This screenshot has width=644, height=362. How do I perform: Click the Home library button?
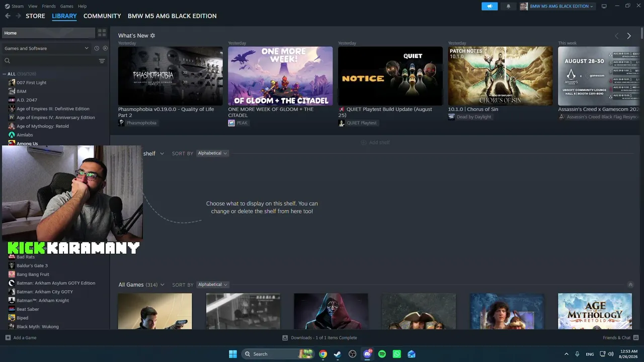click(x=48, y=33)
